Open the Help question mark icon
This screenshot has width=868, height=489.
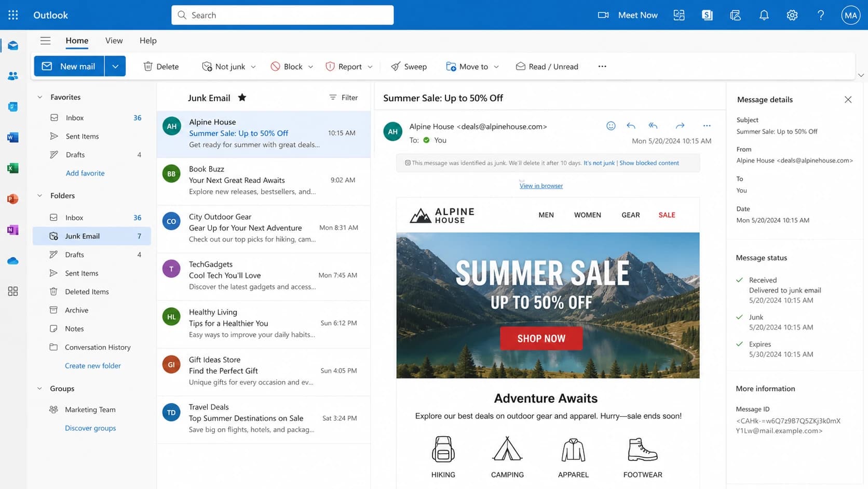[821, 15]
